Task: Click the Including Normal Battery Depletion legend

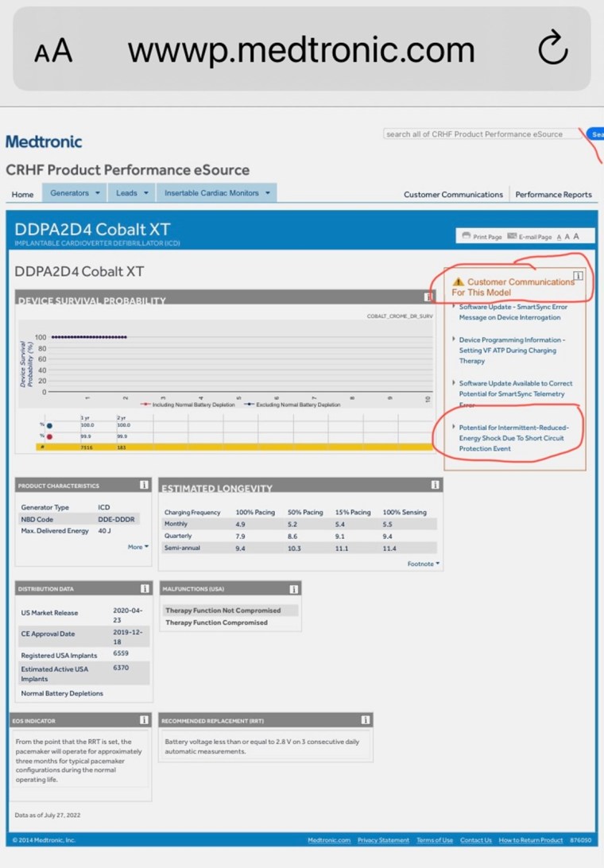Action: pyautogui.click(x=188, y=405)
